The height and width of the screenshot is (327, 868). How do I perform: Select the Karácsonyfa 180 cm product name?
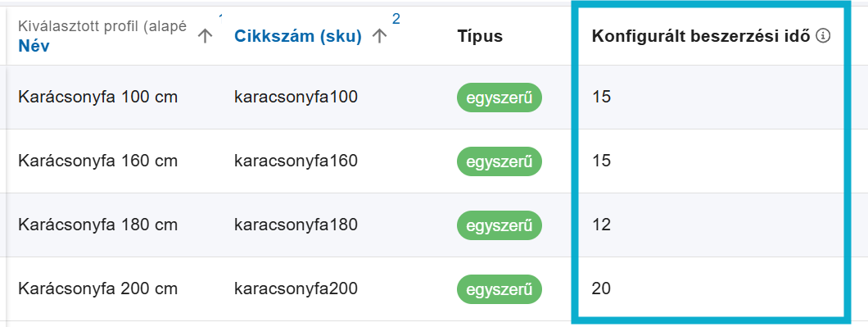98,225
